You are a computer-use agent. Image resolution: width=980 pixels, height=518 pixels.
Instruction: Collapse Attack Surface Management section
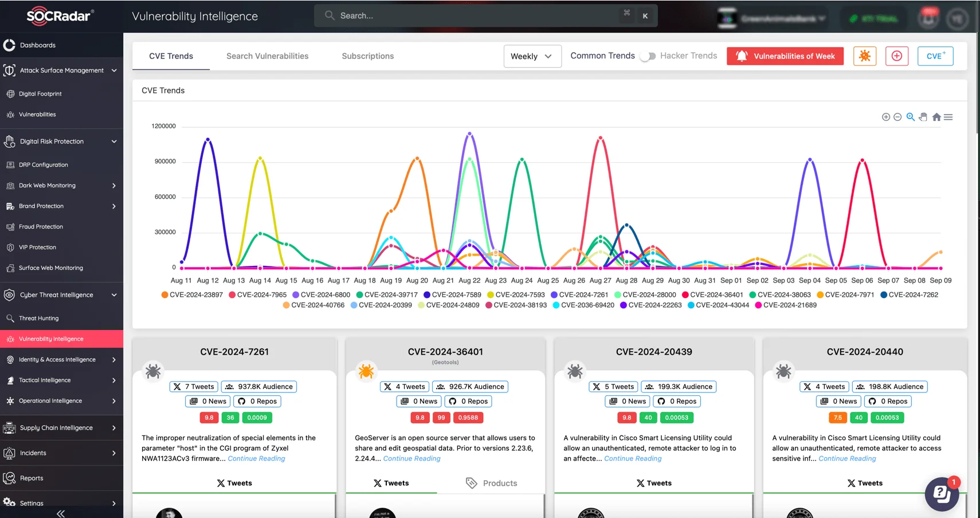coord(114,70)
